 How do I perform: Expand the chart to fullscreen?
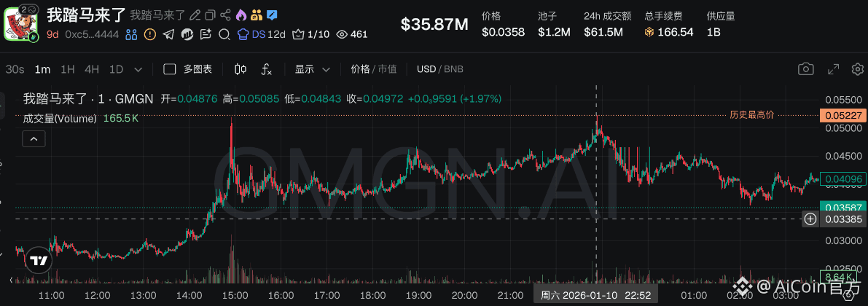pyautogui.click(x=833, y=69)
